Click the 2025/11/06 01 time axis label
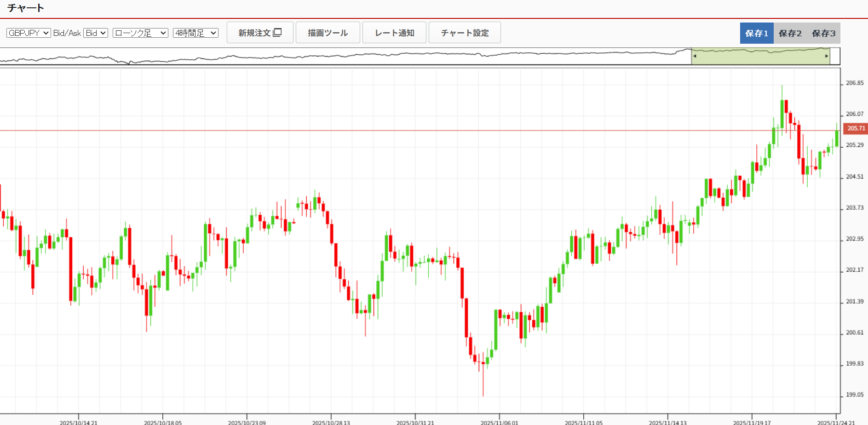Screen dimensions: 868x425 (499, 422)
